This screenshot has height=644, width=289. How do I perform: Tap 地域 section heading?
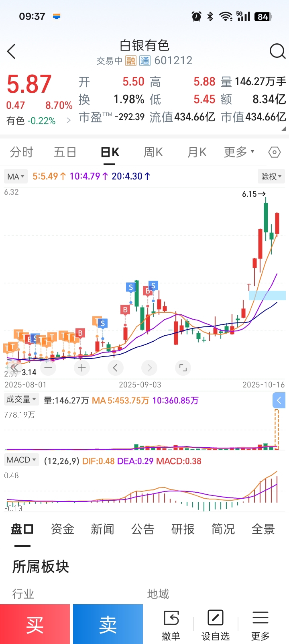pos(158,594)
